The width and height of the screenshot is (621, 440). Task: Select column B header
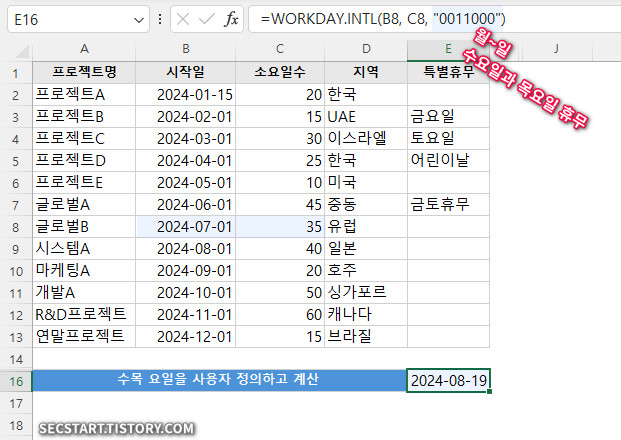(186, 49)
